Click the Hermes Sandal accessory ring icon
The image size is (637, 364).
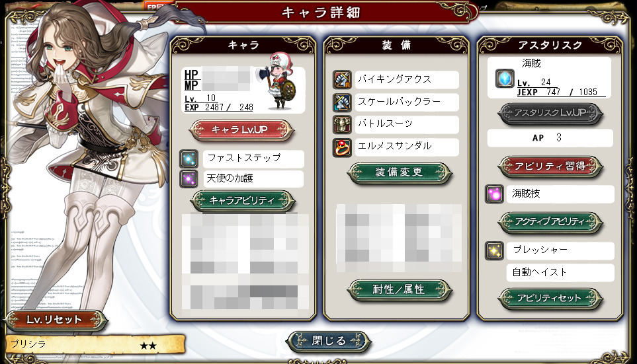tap(342, 147)
